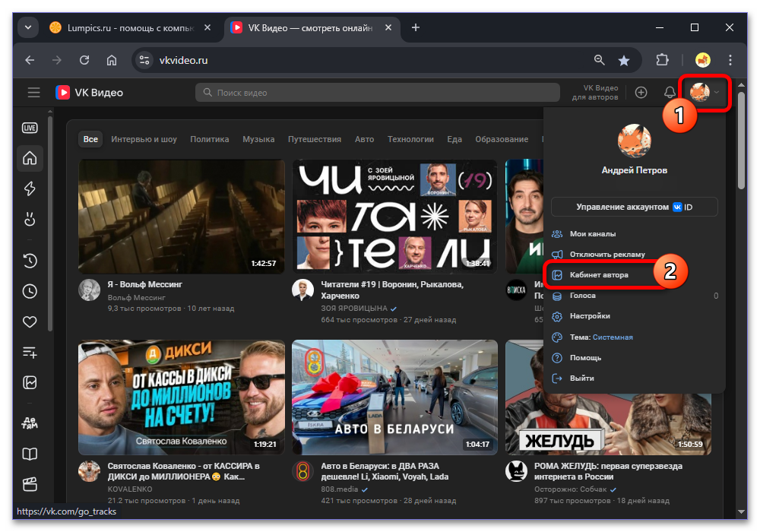Image resolution: width=760 pixels, height=532 pixels.
Task: Open the LIVE broadcasts sidebar icon
Action: click(30, 128)
